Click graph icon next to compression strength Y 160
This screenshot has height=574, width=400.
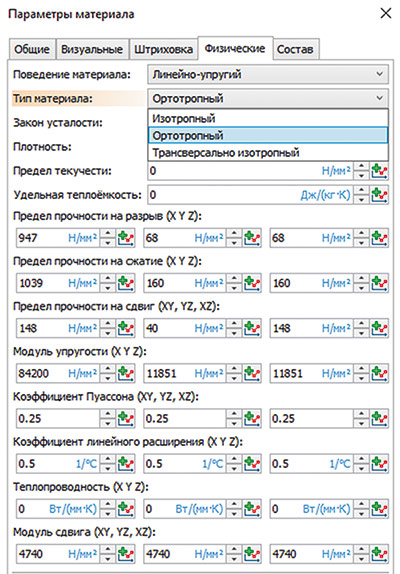252,283
